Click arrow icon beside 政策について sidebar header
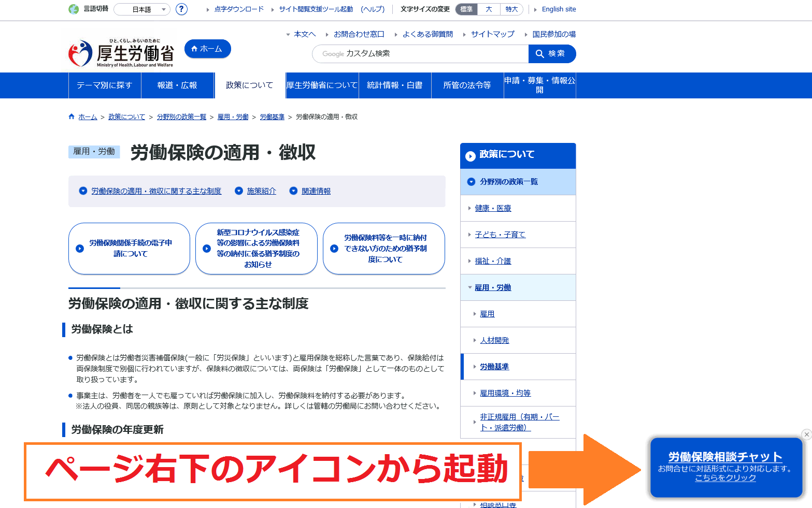The height and width of the screenshot is (508, 812). pos(471,156)
